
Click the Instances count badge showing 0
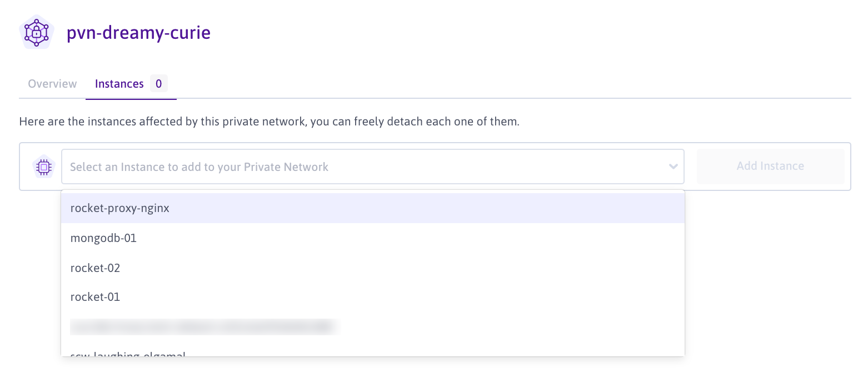click(158, 84)
